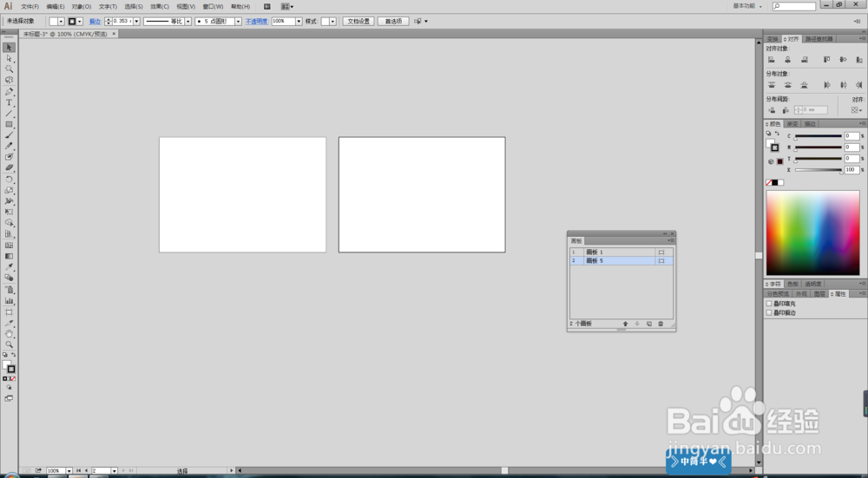Select the Zoom tool

pyautogui.click(x=9, y=344)
